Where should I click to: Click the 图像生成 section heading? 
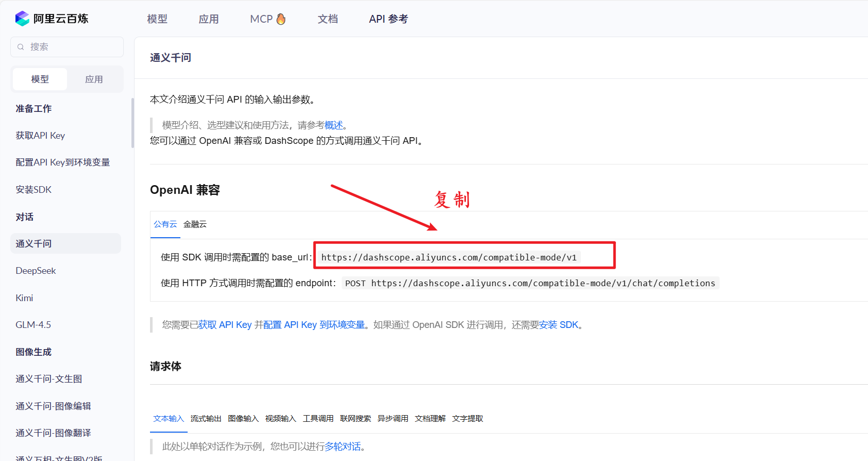click(x=34, y=352)
